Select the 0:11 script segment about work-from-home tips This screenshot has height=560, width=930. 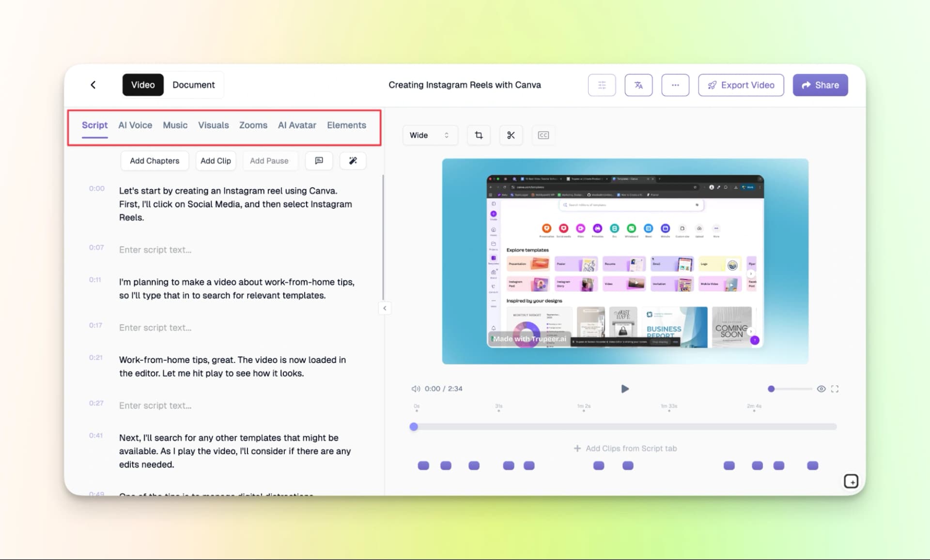[x=236, y=288]
